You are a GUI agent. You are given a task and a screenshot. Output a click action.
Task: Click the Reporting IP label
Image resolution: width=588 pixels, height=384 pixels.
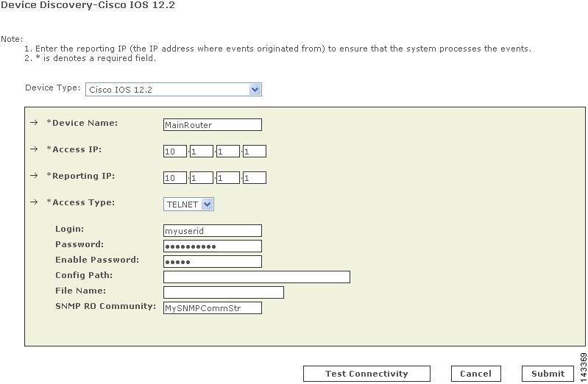(81, 176)
